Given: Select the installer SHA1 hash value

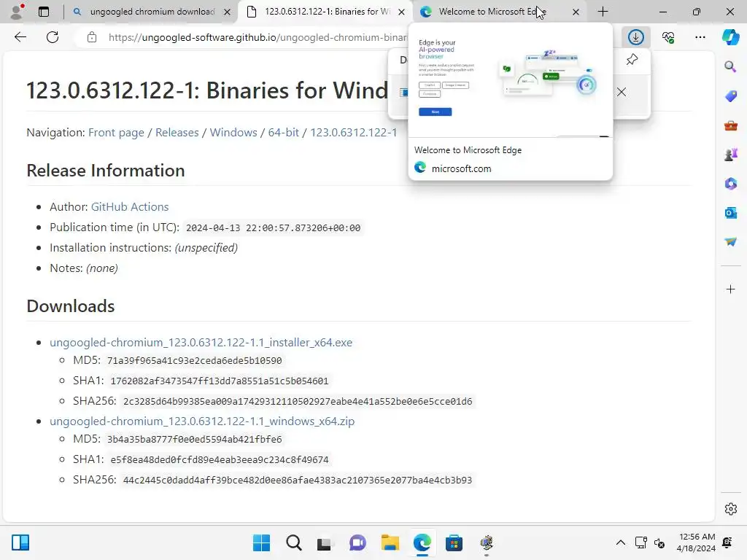Looking at the screenshot, I should 219,381.
